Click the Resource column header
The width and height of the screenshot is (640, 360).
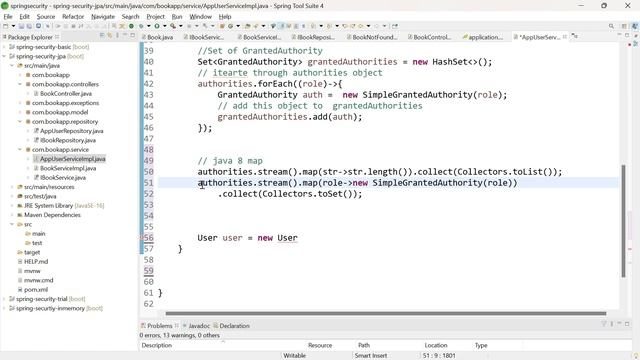(320, 345)
